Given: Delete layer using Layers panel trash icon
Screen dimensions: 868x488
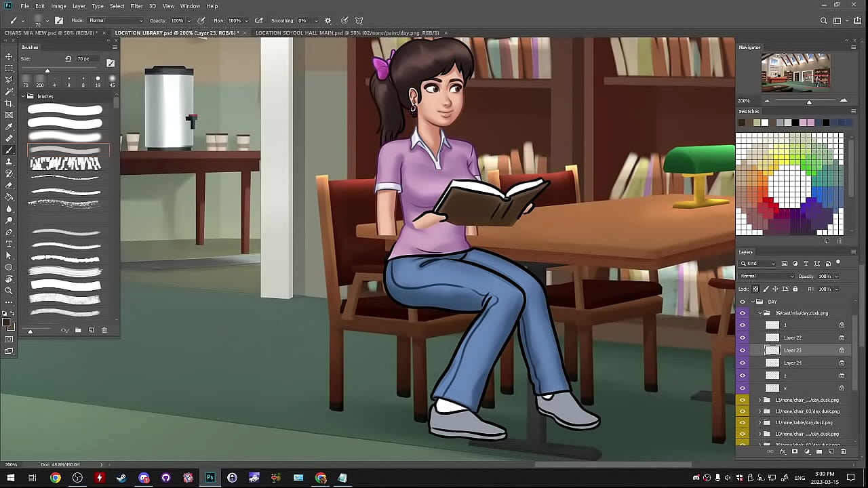Looking at the screenshot, I should pos(844,451).
